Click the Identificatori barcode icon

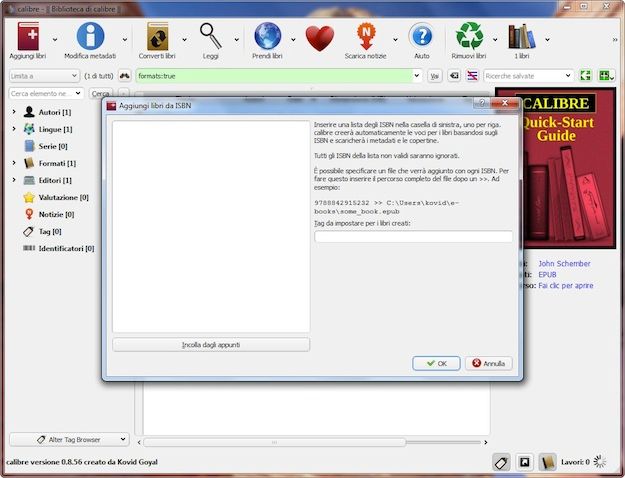point(29,248)
